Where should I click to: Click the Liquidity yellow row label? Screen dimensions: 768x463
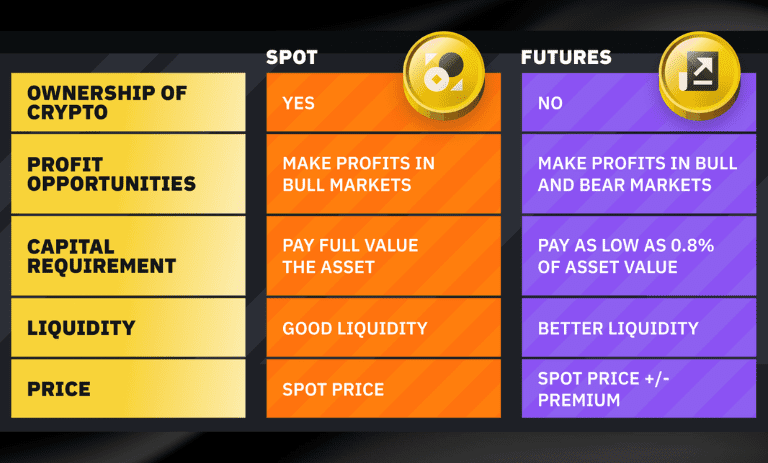pyautogui.click(x=128, y=328)
